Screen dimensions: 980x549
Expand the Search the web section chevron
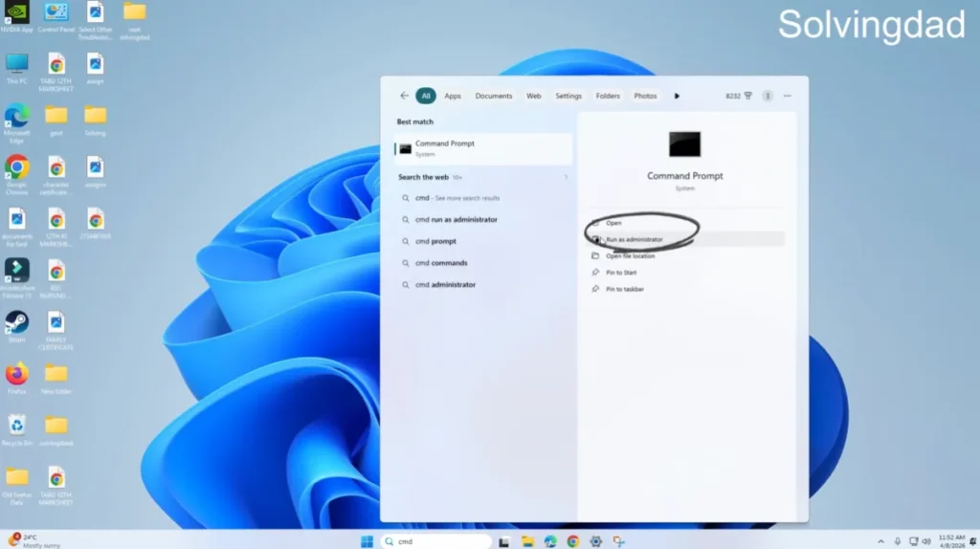566,177
